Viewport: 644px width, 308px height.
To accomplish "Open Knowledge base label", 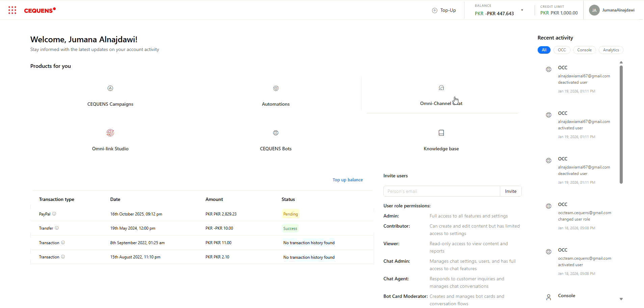I will pyautogui.click(x=441, y=149).
